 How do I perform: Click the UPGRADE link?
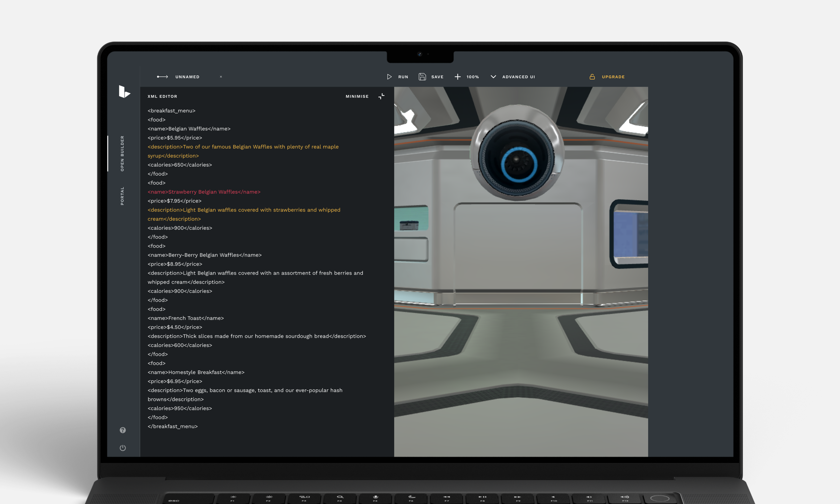pos(613,77)
